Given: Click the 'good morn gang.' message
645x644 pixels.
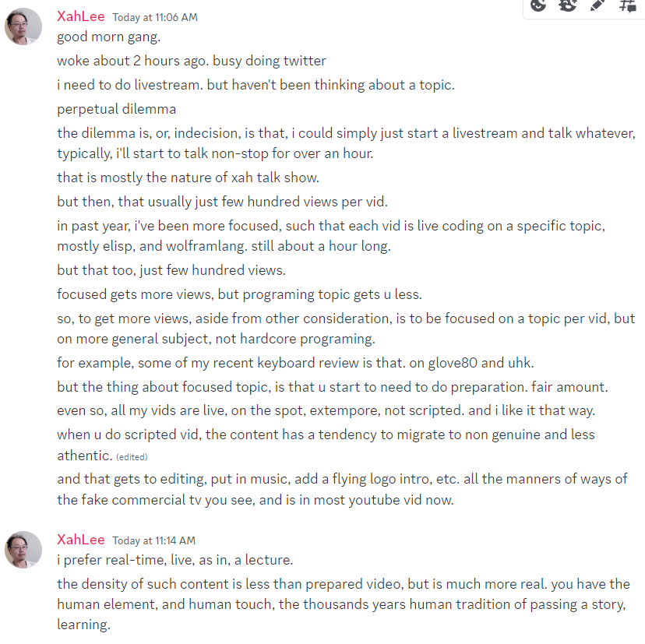Looking at the screenshot, I should (x=108, y=37).
